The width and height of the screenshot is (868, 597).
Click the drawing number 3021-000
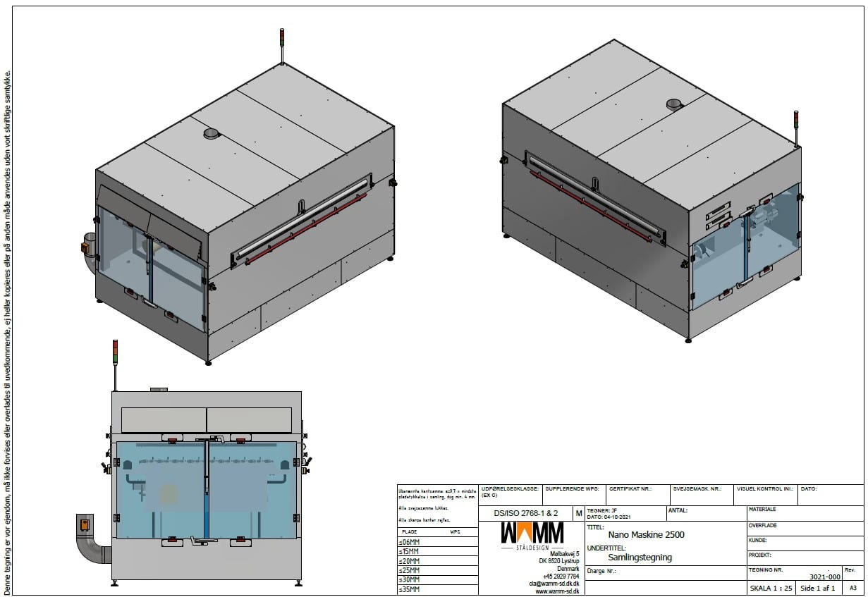(x=824, y=577)
